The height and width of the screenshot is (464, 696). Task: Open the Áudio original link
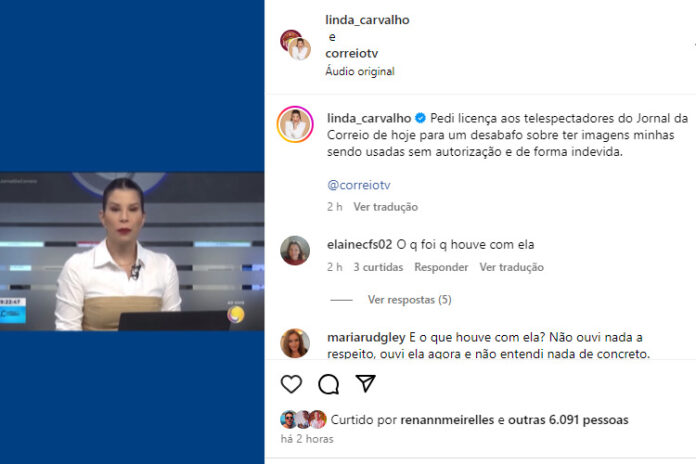(x=360, y=71)
